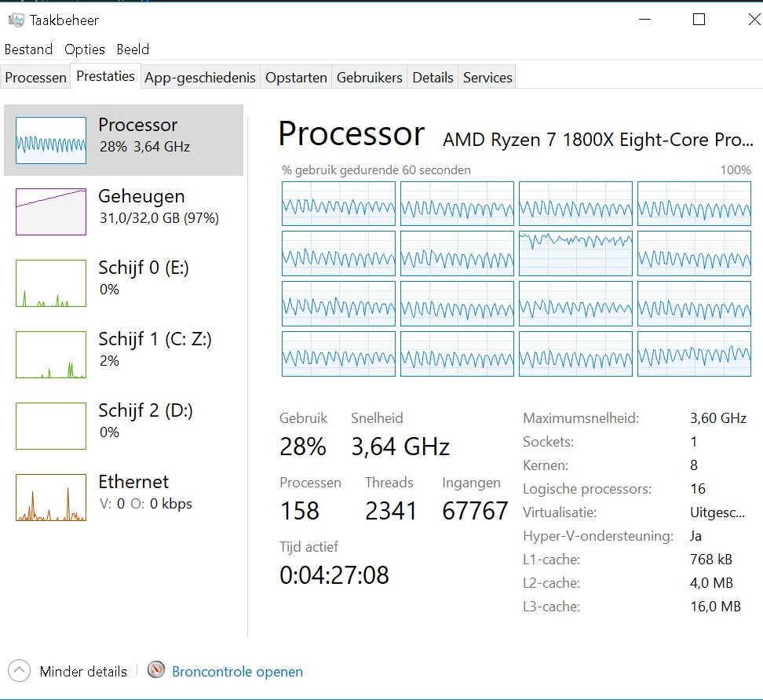The height and width of the screenshot is (700, 763).
Task: Switch to the Services tab
Action: 487,78
